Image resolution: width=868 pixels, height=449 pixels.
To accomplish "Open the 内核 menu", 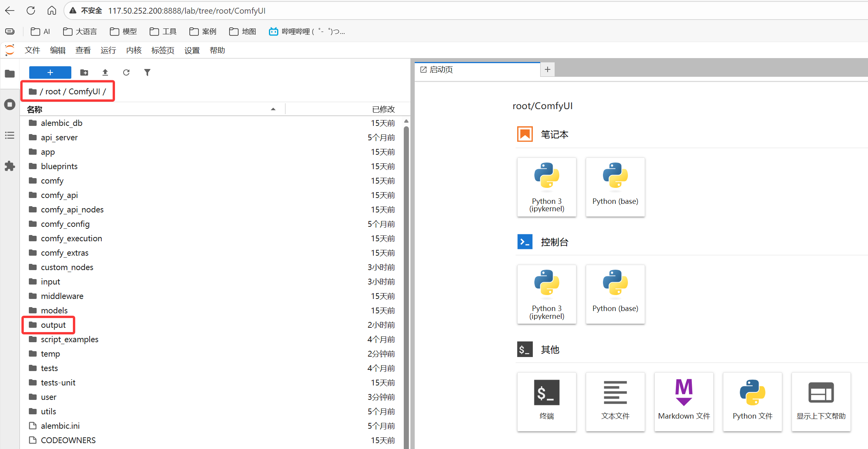I will tap(134, 50).
